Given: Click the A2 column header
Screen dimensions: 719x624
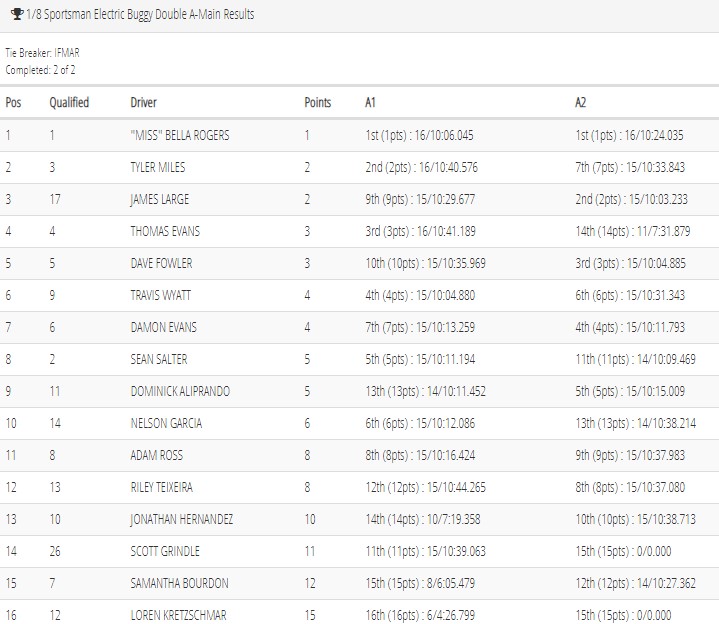Looking at the screenshot, I should [581, 102].
